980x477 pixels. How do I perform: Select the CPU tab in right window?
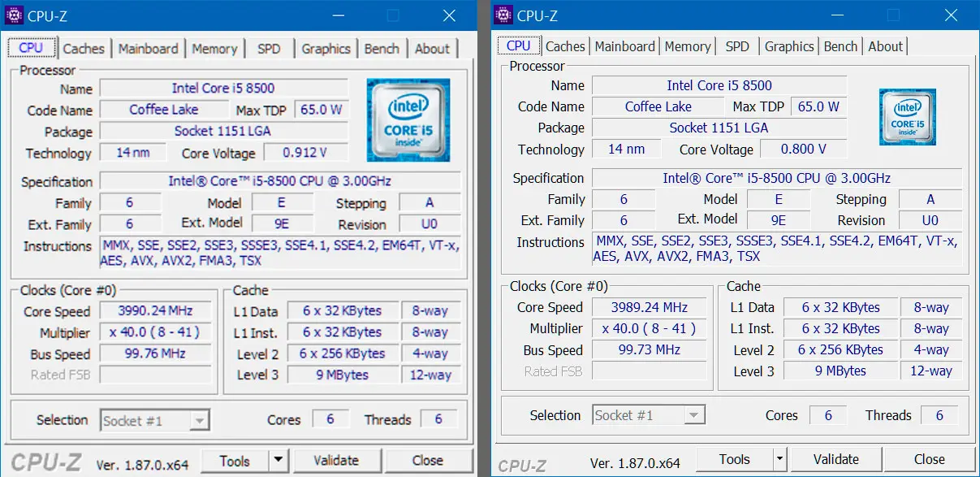(518, 46)
